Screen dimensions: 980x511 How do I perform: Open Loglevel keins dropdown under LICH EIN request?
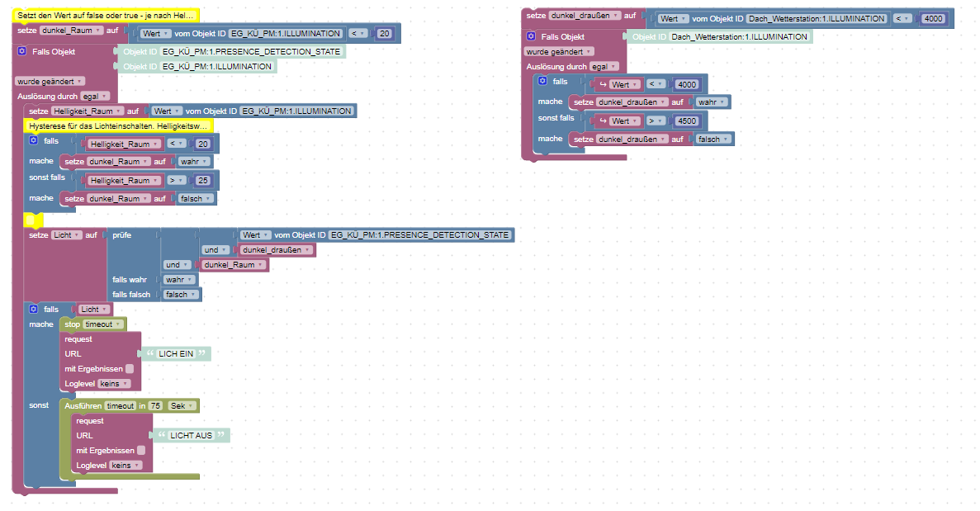114,384
